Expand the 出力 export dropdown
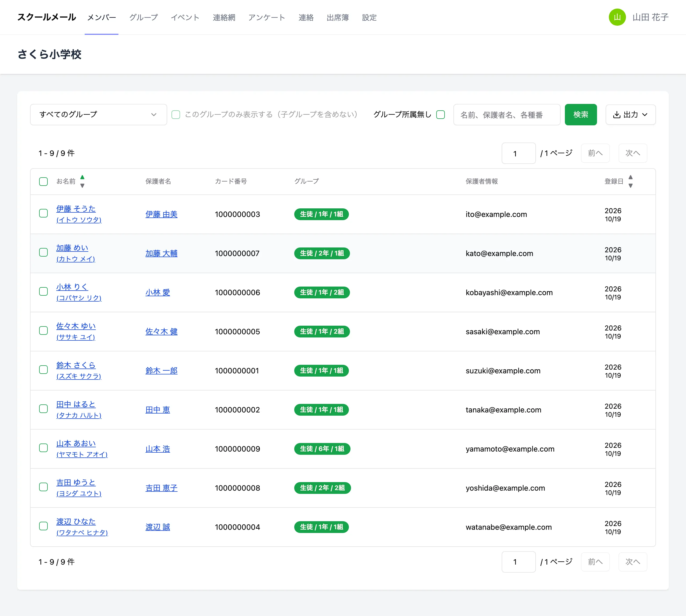Viewport: 686px width, 616px height. 631,115
